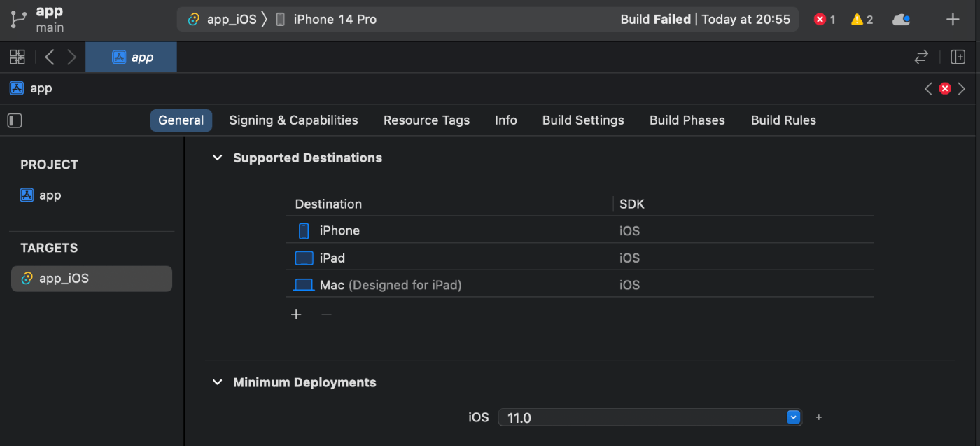Select the iPhone destination row
This screenshot has height=446, width=980.
pos(580,231)
